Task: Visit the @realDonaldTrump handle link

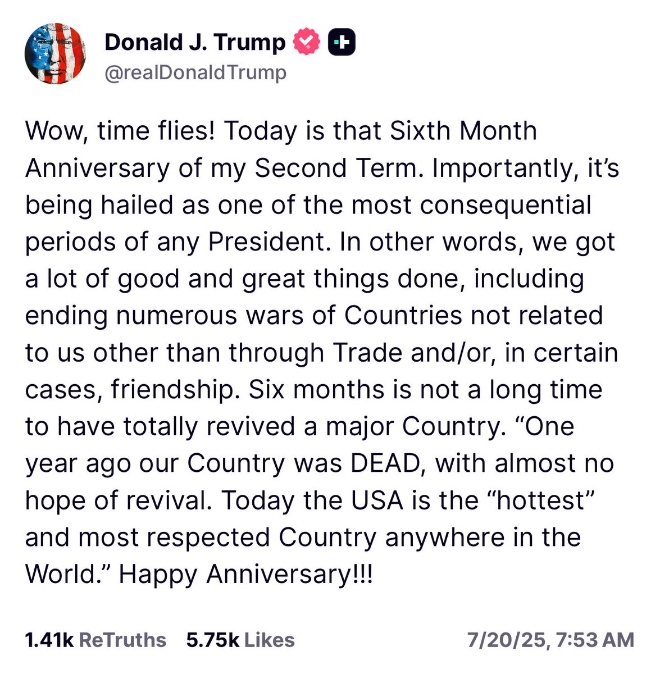Action: (x=195, y=72)
